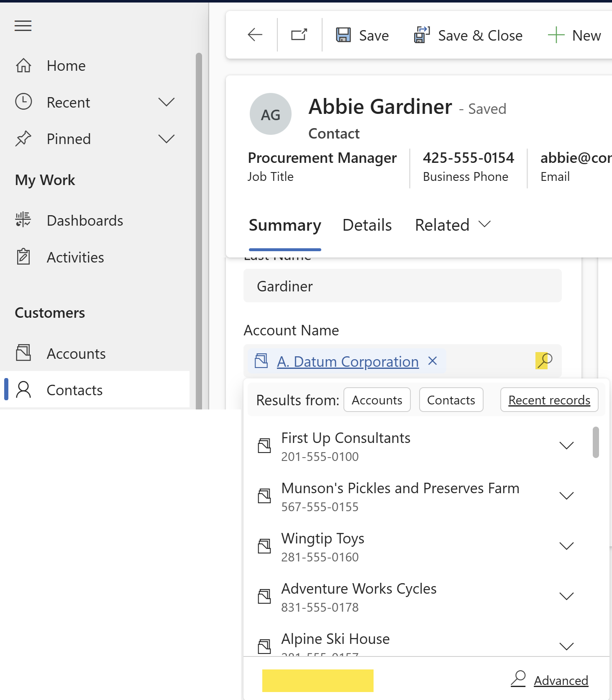Click phone number 201-555-0100
Image resolution: width=612 pixels, height=700 pixels.
pyautogui.click(x=320, y=457)
